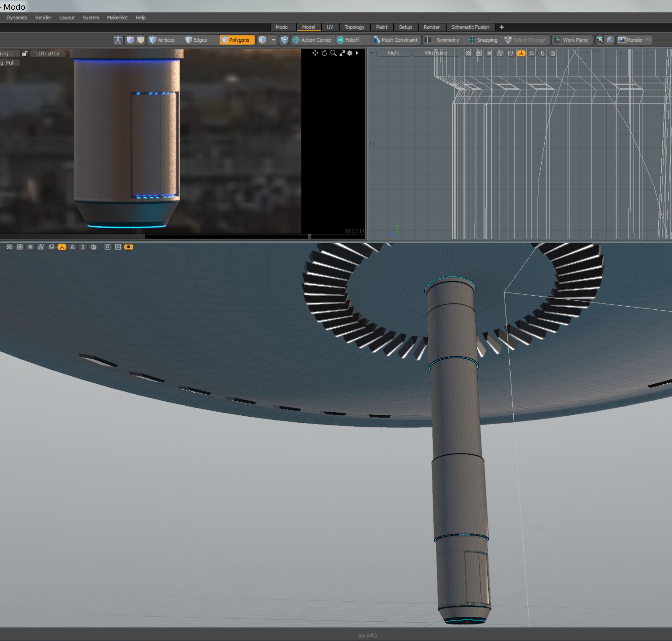
Task: Click the Render F9 button
Action: 635,40
